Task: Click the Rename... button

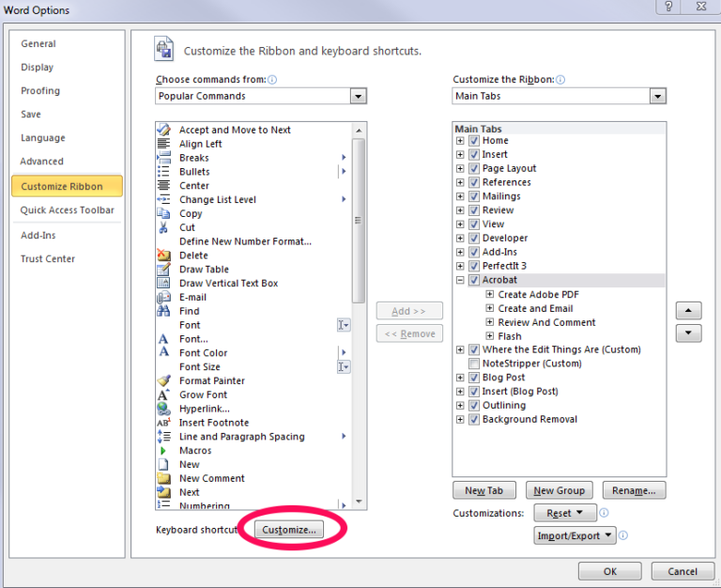Action: [634, 490]
